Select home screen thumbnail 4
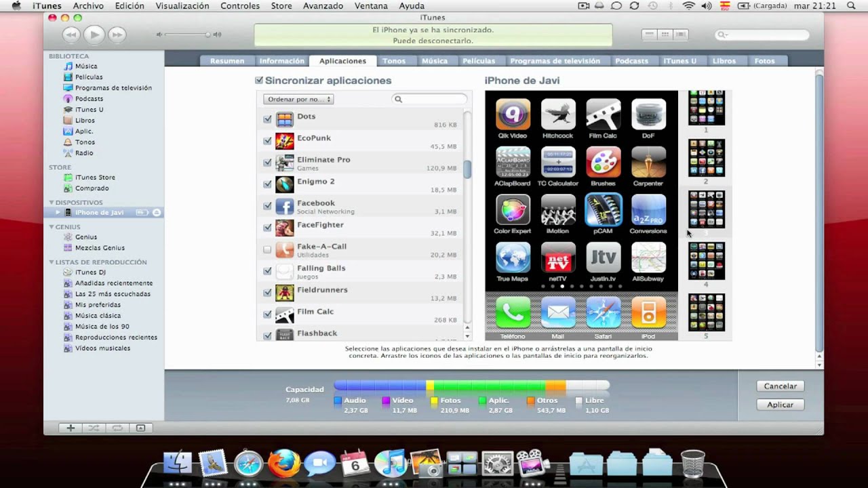Viewport: 868px width, 488px height. tap(706, 261)
